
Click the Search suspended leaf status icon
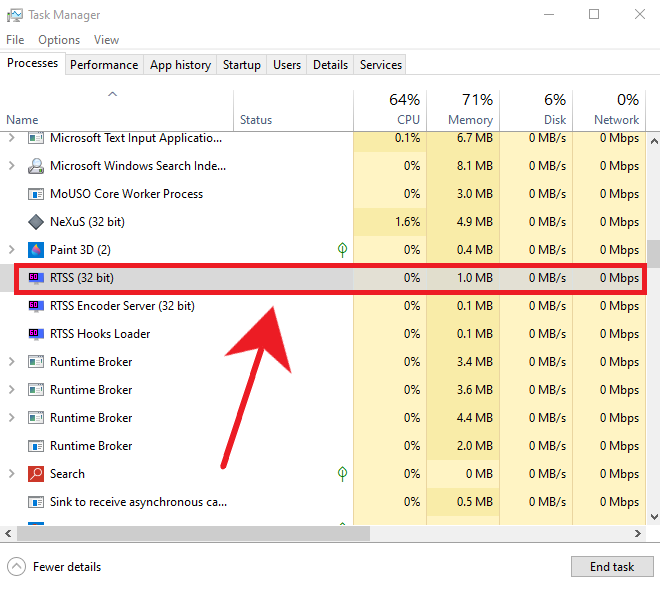click(343, 474)
